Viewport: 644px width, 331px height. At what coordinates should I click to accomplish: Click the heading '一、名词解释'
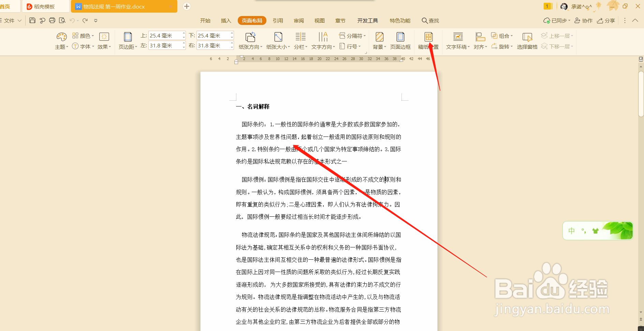click(x=253, y=106)
